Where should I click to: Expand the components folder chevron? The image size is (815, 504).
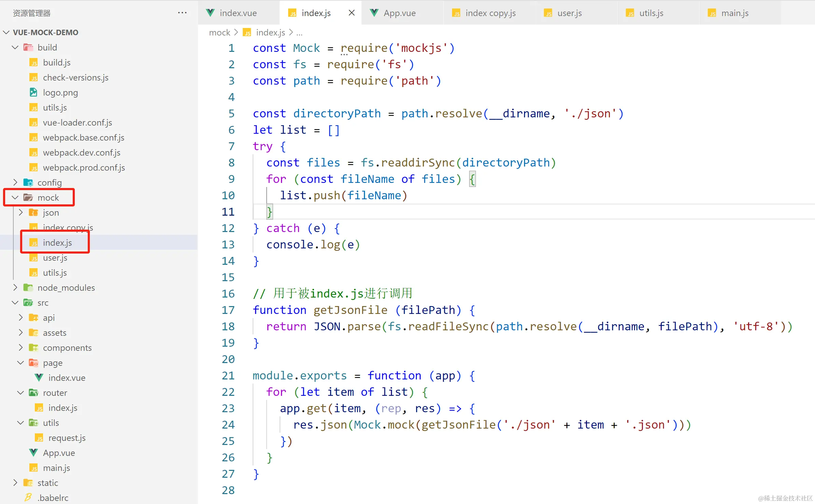tap(20, 348)
